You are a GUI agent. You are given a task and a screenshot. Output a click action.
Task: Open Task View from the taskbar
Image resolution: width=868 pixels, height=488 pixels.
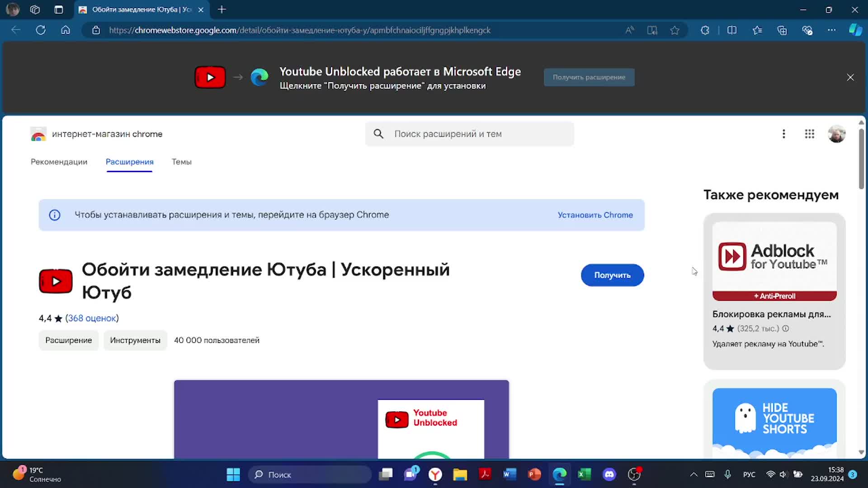[x=386, y=474]
